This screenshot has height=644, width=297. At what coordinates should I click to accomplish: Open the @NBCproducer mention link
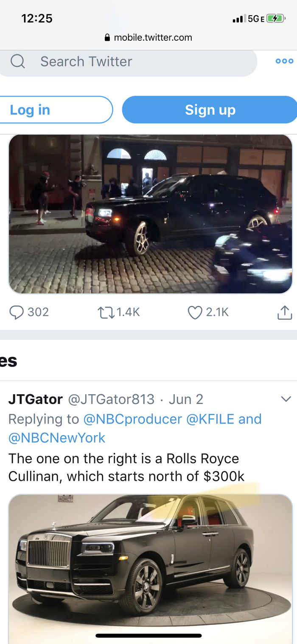[132, 419]
